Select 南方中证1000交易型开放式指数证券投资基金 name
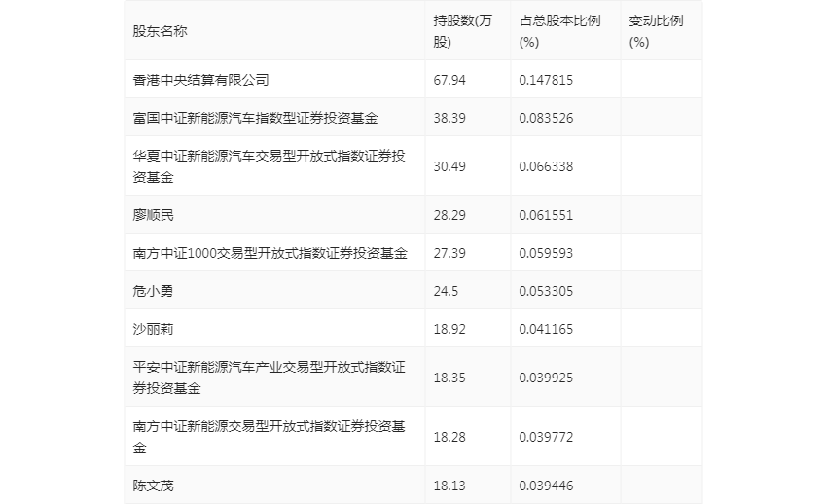The image size is (827, 504). [270, 253]
